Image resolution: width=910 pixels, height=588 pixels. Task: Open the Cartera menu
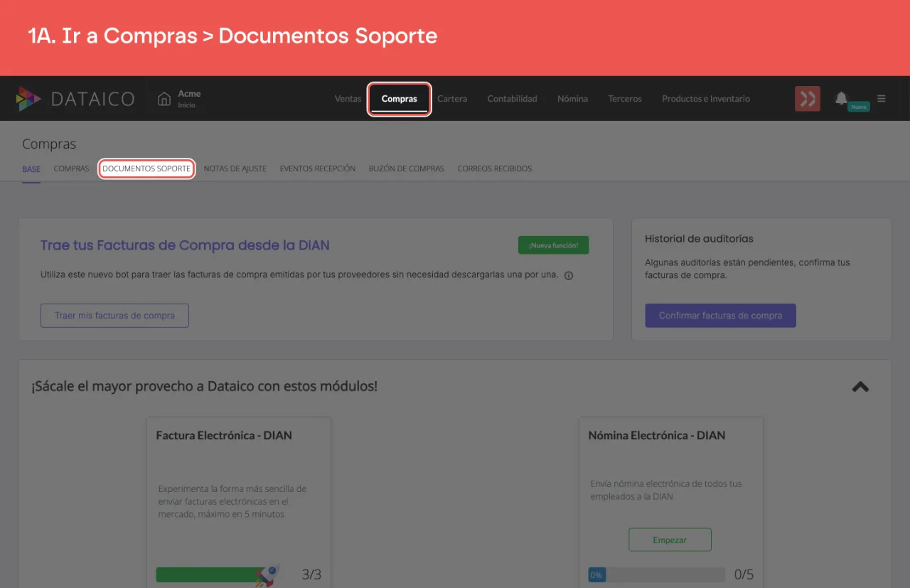[x=452, y=99]
